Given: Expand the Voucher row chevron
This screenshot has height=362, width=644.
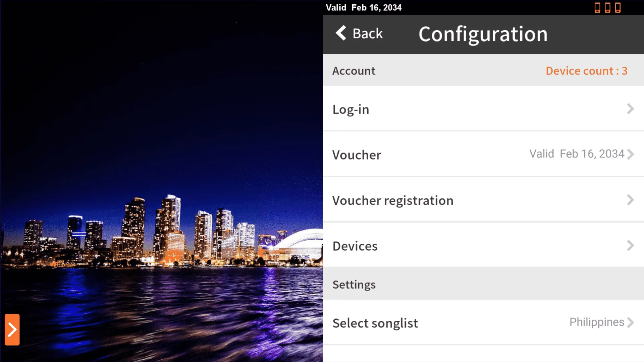Looking at the screenshot, I should pyautogui.click(x=630, y=154).
